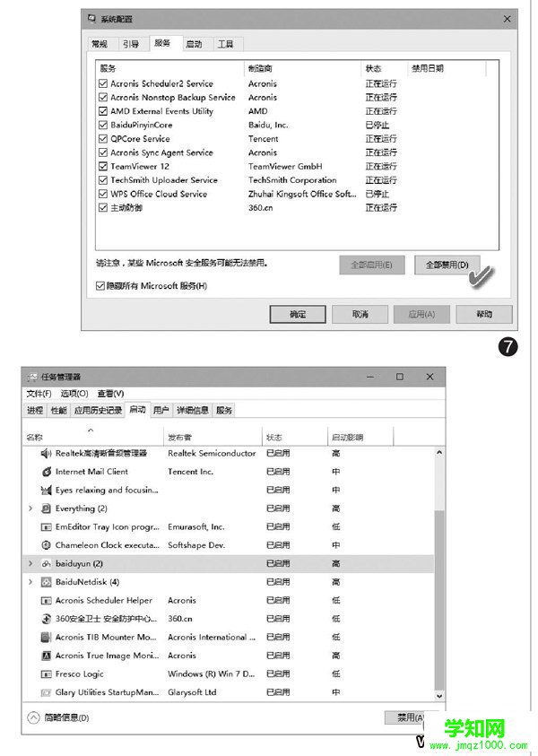Click System Configuration title bar icon

click(x=92, y=19)
